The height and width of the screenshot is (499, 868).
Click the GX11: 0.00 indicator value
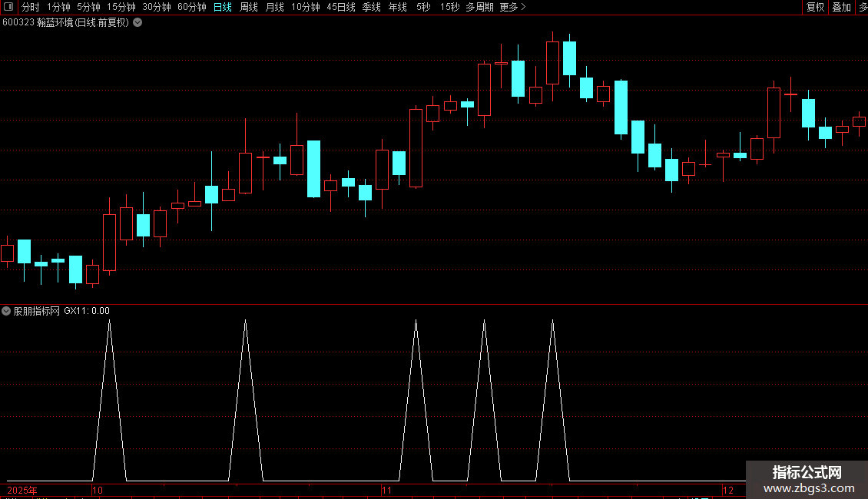pyautogui.click(x=87, y=311)
